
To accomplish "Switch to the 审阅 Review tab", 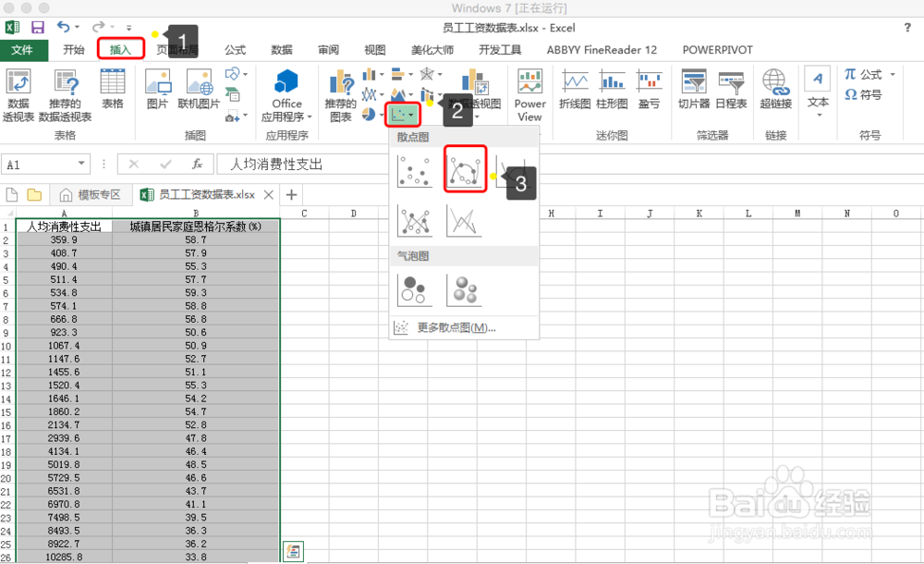I will click(328, 50).
